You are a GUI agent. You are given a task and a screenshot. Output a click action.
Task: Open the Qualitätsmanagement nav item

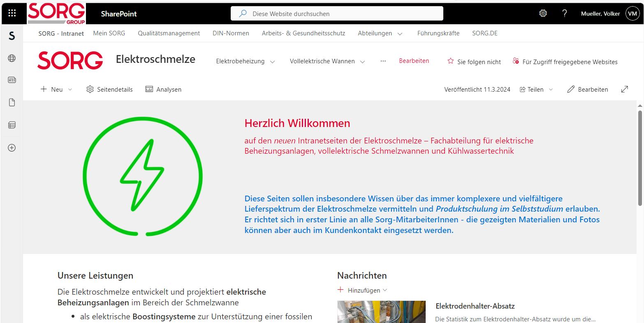169,33
